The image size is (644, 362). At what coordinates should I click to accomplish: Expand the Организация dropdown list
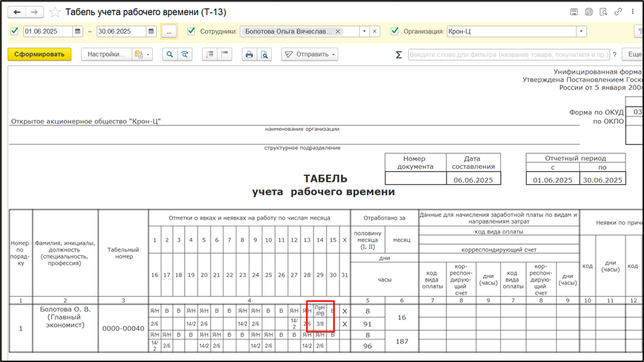tap(581, 31)
